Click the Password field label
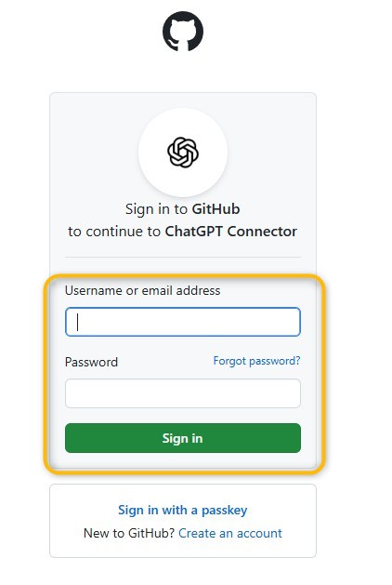This screenshot has height=585, width=392. [x=91, y=362]
